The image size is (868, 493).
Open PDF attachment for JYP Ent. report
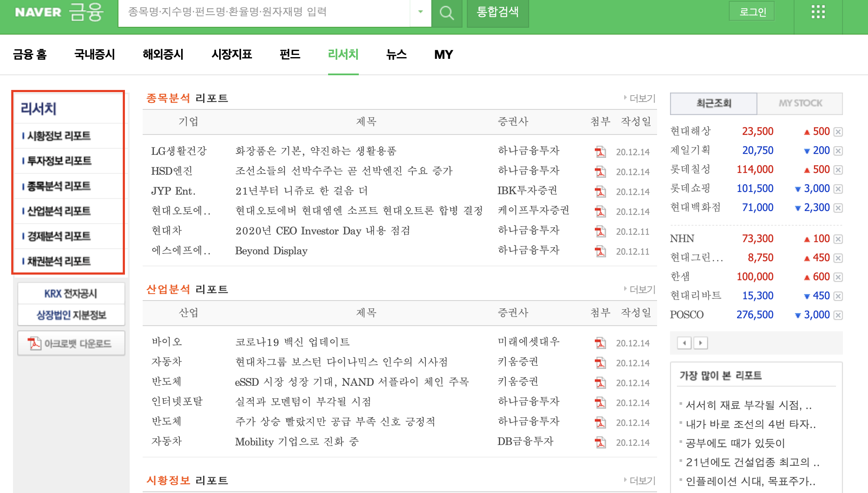click(x=600, y=191)
